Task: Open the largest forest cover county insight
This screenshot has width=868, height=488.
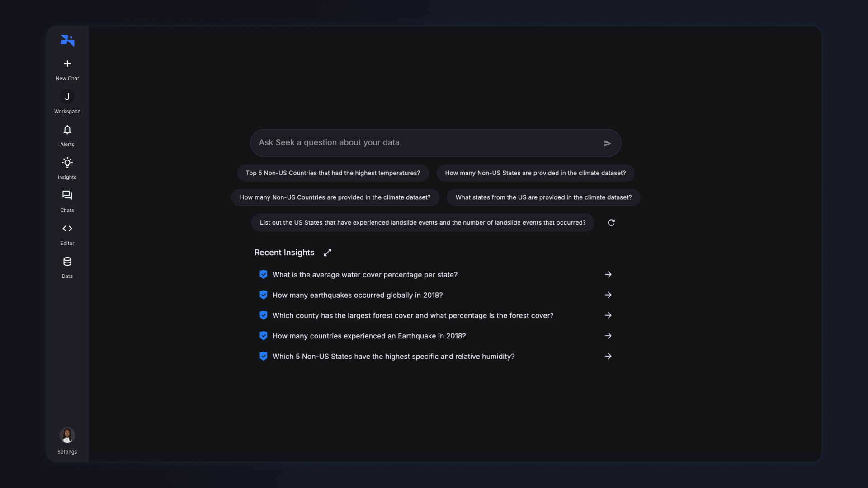Action: click(413, 315)
